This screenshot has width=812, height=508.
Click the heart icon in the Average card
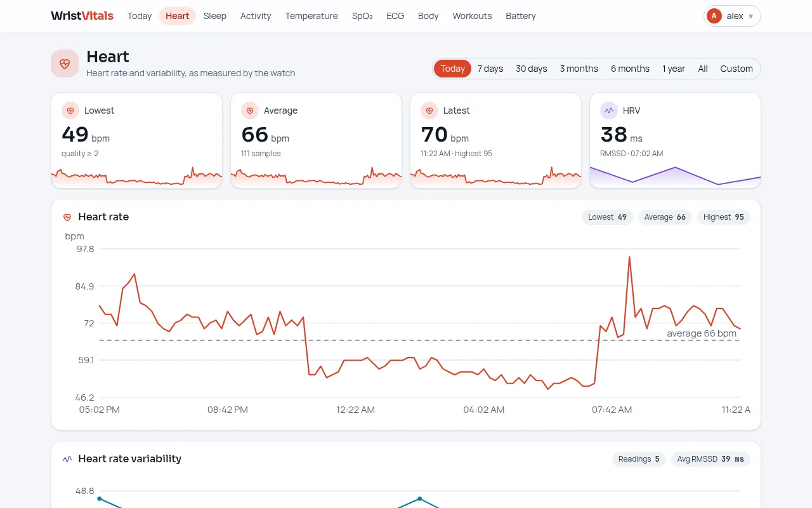pyautogui.click(x=249, y=110)
